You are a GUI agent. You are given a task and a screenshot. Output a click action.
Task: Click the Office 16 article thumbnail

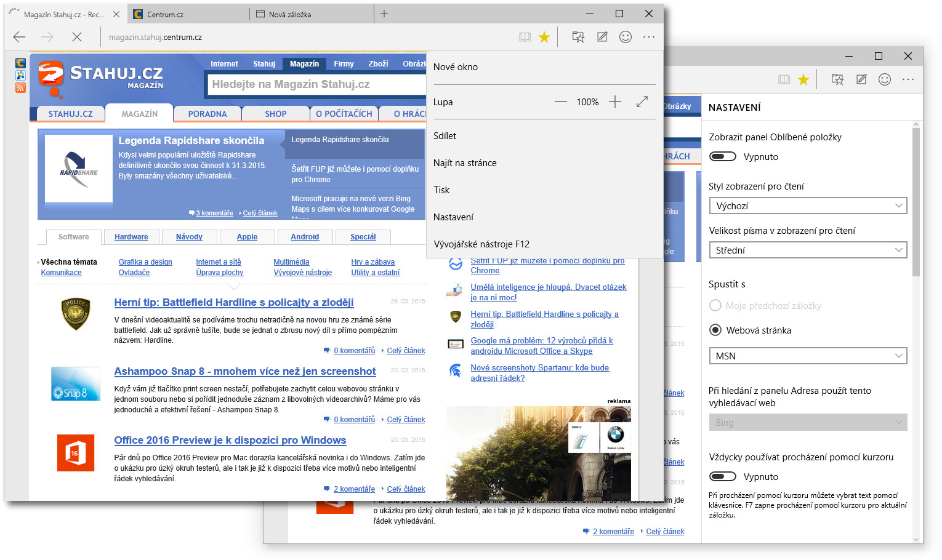(x=76, y=453)
